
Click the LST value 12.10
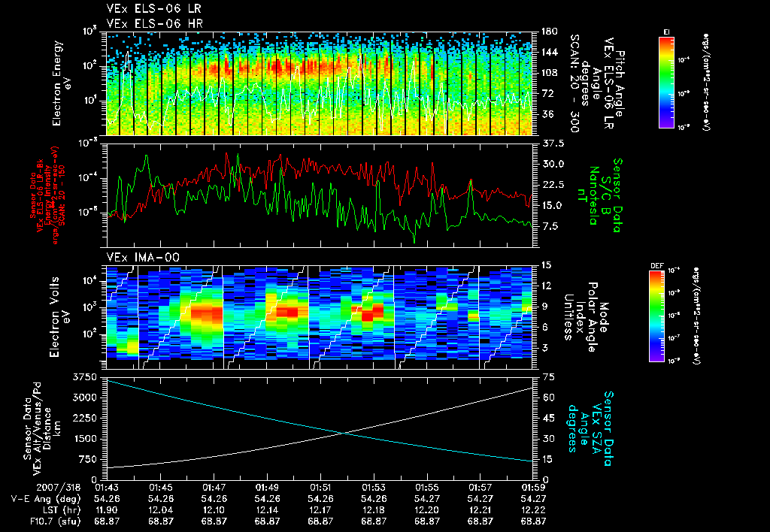[214, 510]
